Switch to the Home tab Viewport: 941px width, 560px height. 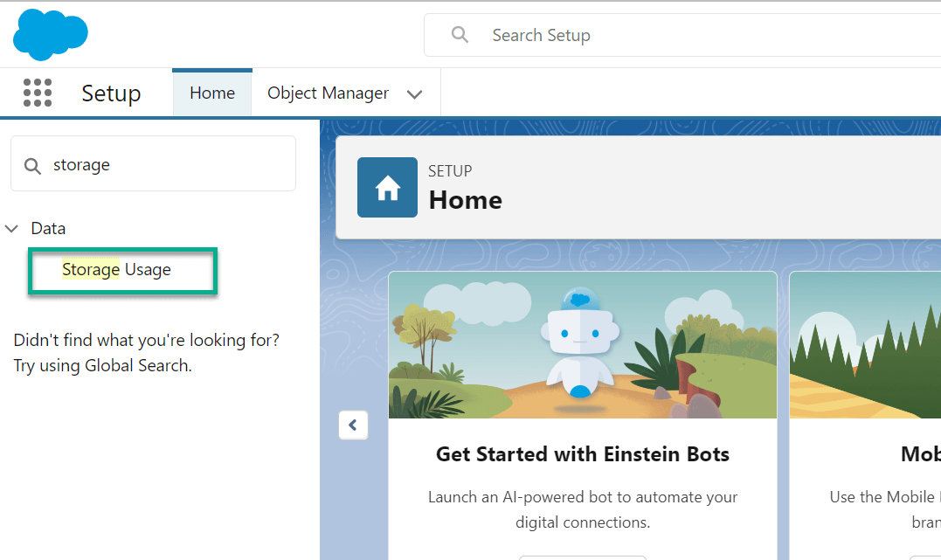click(211, 93)
